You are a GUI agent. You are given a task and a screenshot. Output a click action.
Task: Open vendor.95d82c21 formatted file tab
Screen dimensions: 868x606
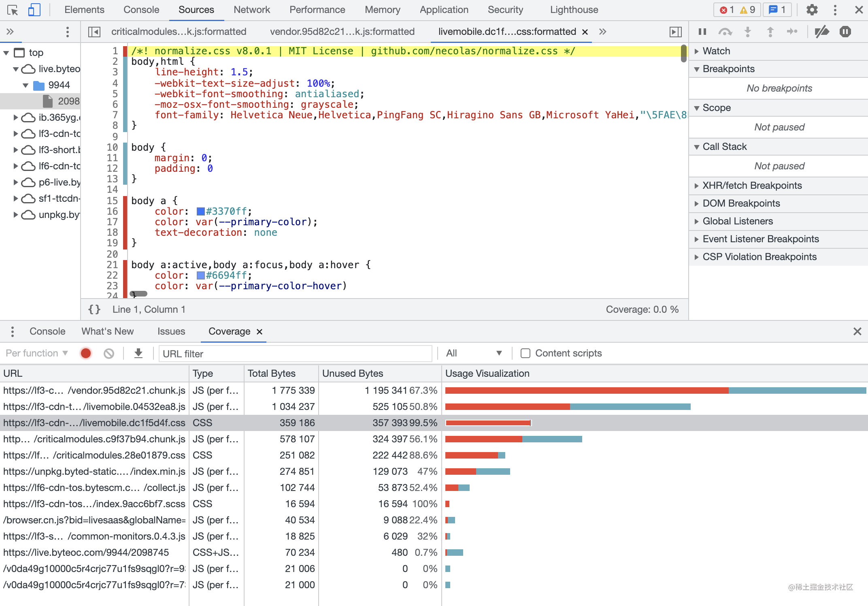pyautogui.click(x=342, y=32)
